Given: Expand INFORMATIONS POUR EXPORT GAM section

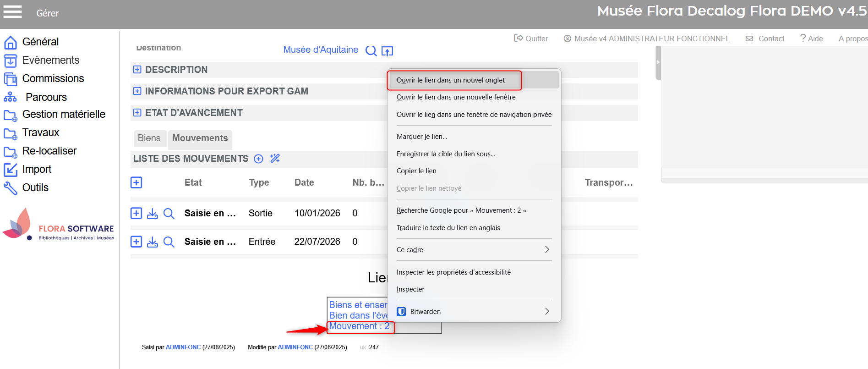Looking at the screenshot, I should coord(137,91).
